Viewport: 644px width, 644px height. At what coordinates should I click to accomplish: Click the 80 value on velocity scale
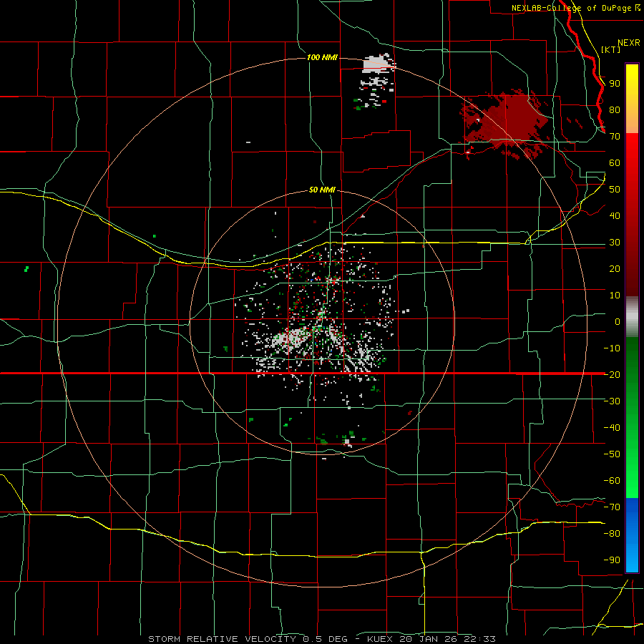[x=615, y=109]
